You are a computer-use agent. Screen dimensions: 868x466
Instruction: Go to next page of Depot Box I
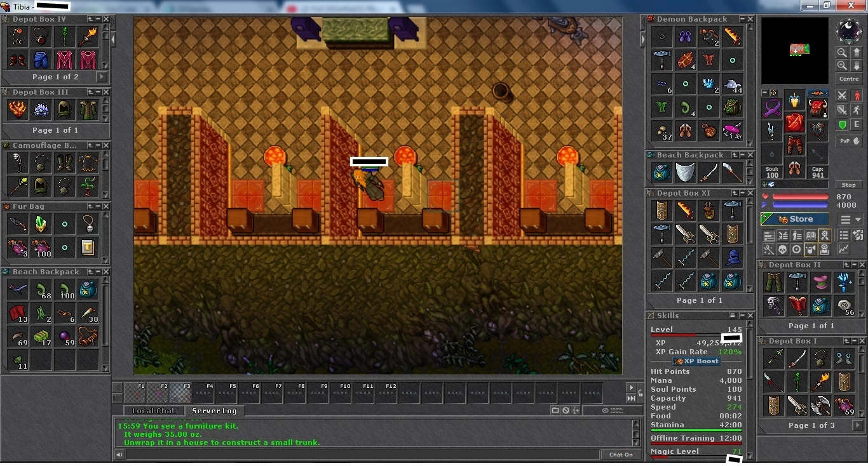point(858,425)
